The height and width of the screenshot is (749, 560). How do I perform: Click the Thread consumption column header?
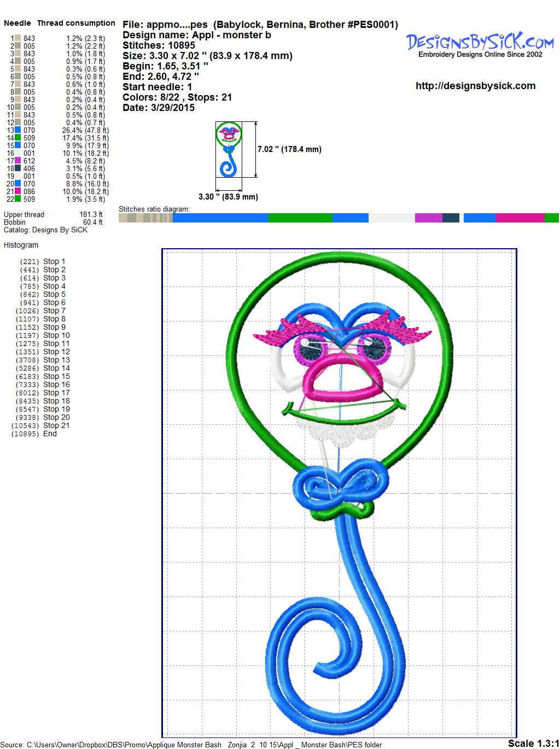(76, 23)
